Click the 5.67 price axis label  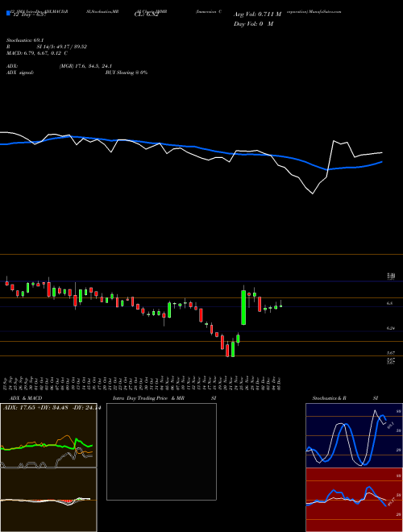point(391,354)
